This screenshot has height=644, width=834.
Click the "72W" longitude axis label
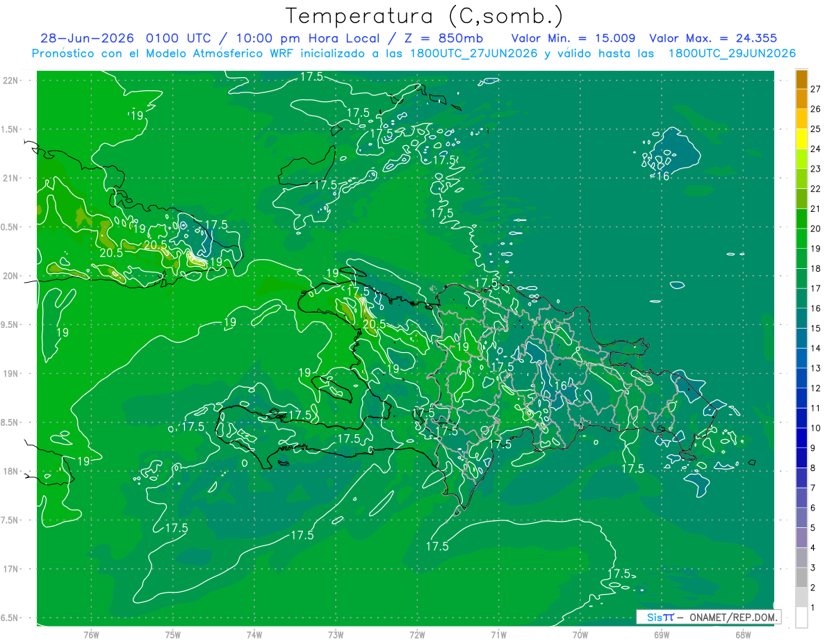(417, 635)
